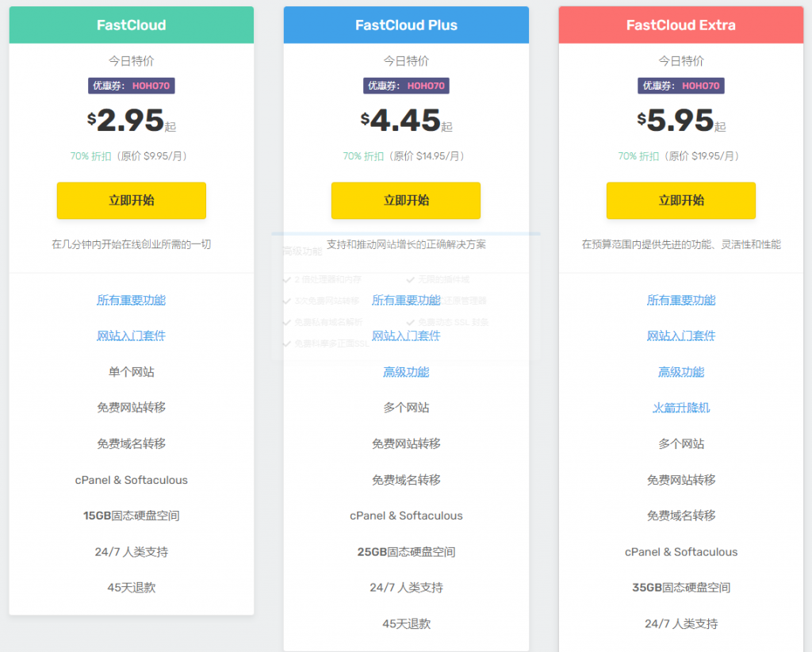
Task: Click the $5.95 price in FastCloud Extra
Action: tap(680, 121)
